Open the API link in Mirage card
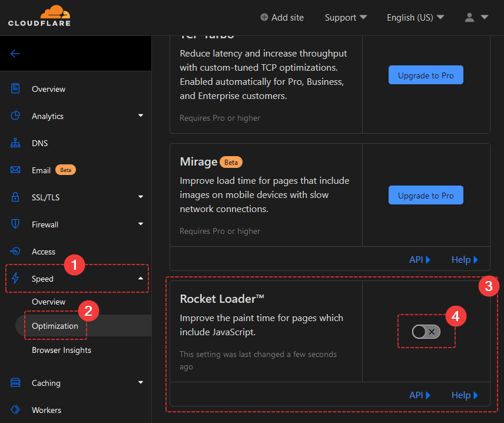Image resolution: width=504 pixels, height=423 pixels. coord(419,260)
